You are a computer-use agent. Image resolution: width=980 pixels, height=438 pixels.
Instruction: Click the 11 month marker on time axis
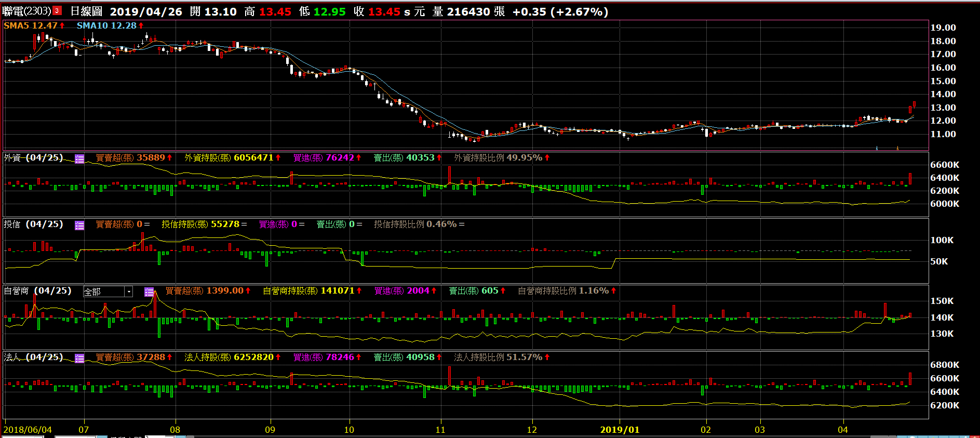click(440, 430)
